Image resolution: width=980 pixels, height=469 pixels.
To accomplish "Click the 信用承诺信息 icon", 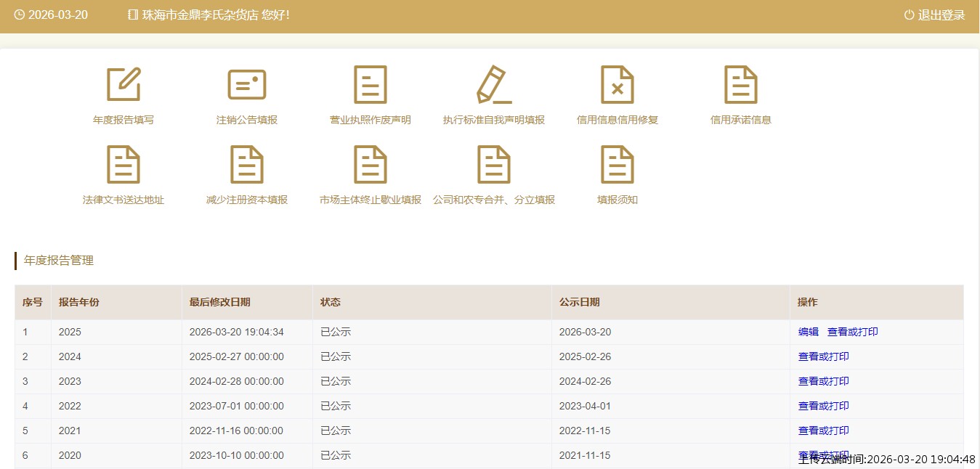I will 741,85.
